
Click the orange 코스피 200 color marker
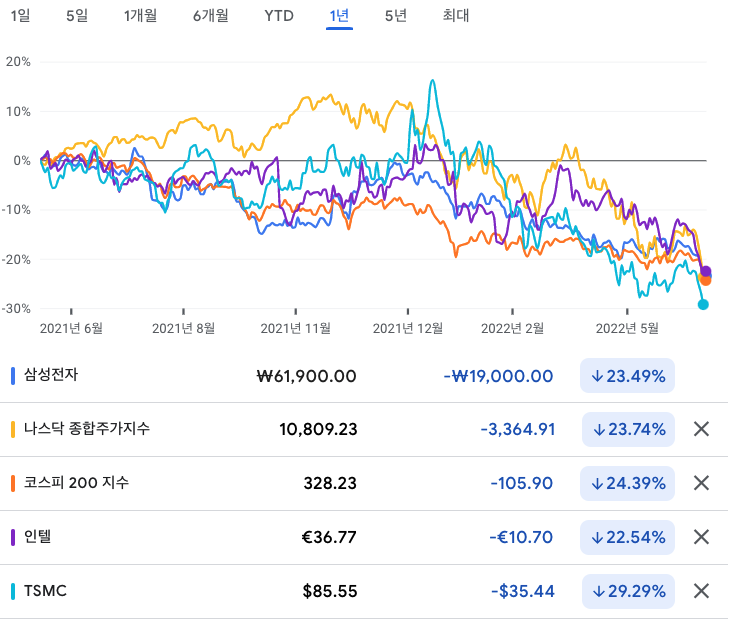(x=13, y=483)
